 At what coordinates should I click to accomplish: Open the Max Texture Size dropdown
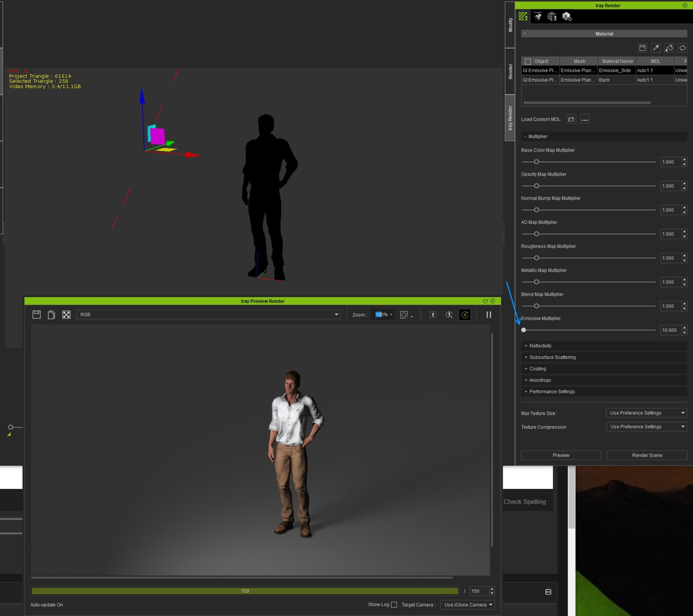tap(646, 413)
